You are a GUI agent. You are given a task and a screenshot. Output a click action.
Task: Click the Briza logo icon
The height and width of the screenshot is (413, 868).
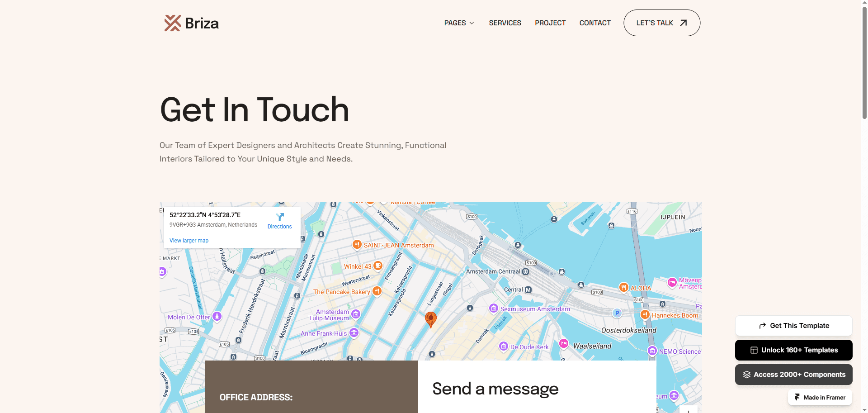pos(172,23)
